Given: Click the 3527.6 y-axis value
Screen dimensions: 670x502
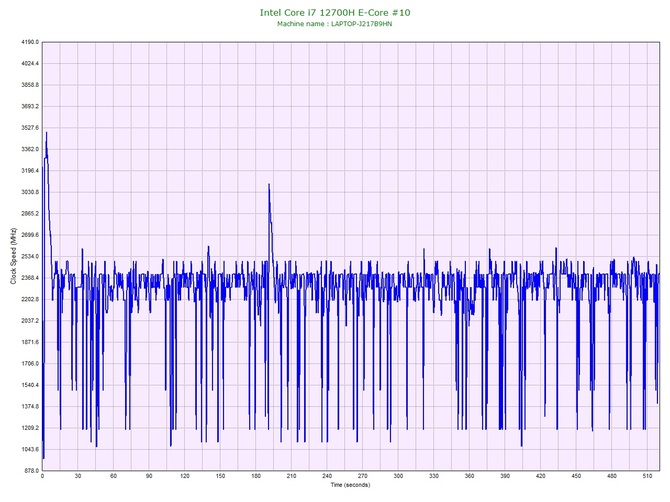Looking at the screenshot, I should pyautogui.click(x=30, y=128).
